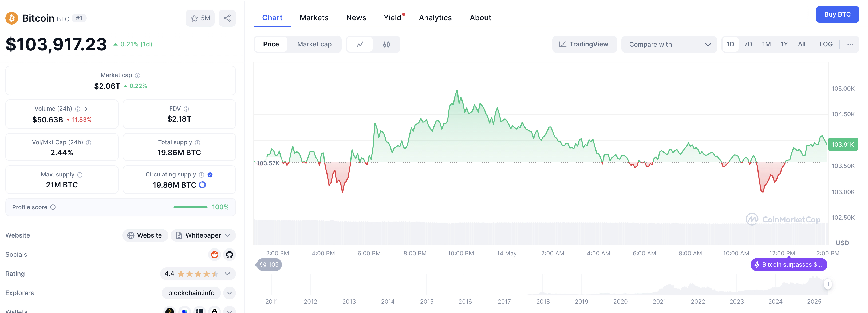Select the line chart view icon

click(360, 45)
